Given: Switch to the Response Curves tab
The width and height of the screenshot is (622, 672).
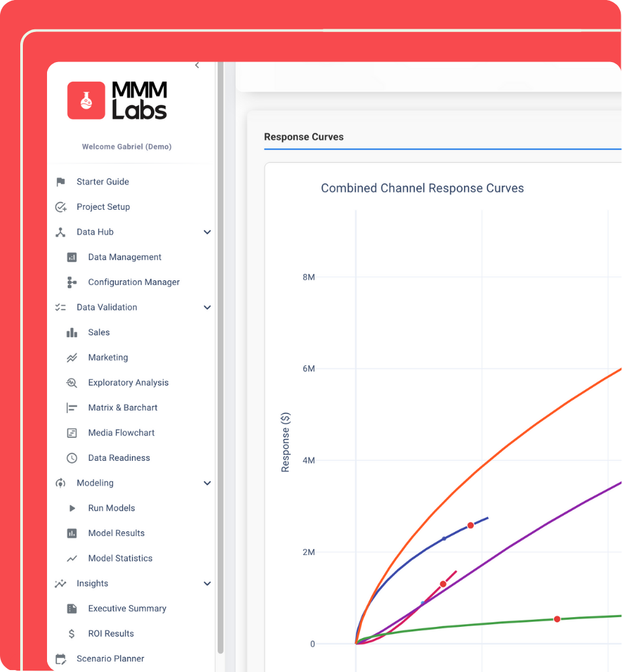Looking at the screenshot, I should (303, 137).
